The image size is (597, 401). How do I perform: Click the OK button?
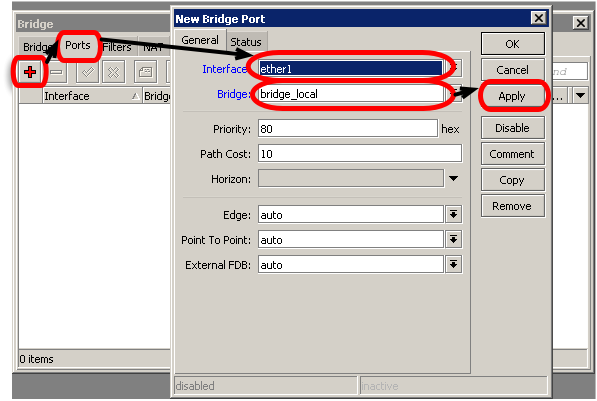coord(512,44)
